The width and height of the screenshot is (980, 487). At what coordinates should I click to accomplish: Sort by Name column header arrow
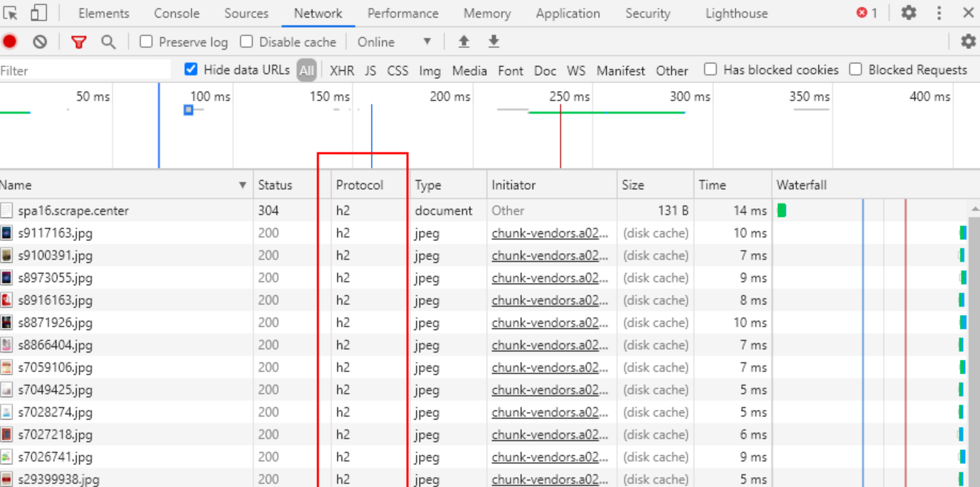[x=243, y=186]
